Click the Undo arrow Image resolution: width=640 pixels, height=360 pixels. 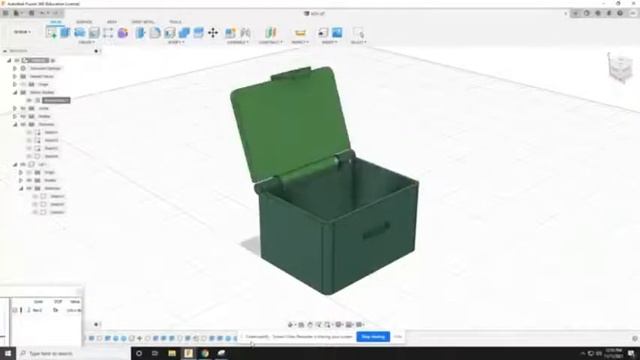42,13
